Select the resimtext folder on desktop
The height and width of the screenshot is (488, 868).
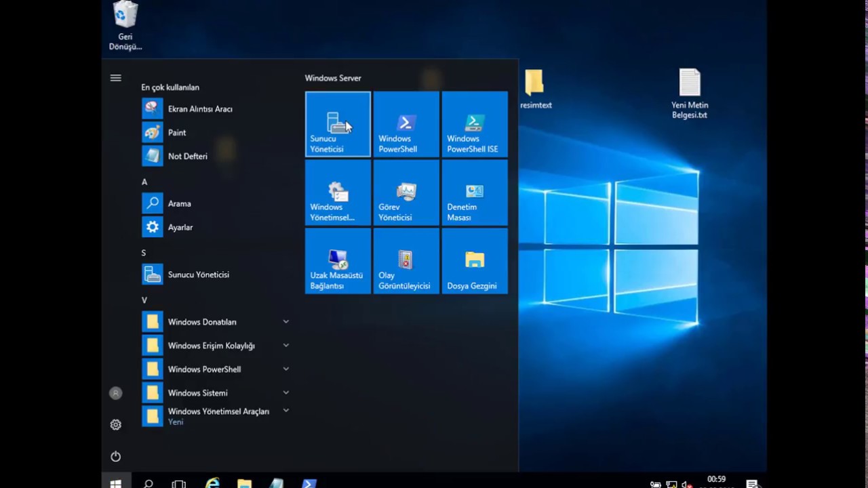pyautogui.click(x=535, y=89)
